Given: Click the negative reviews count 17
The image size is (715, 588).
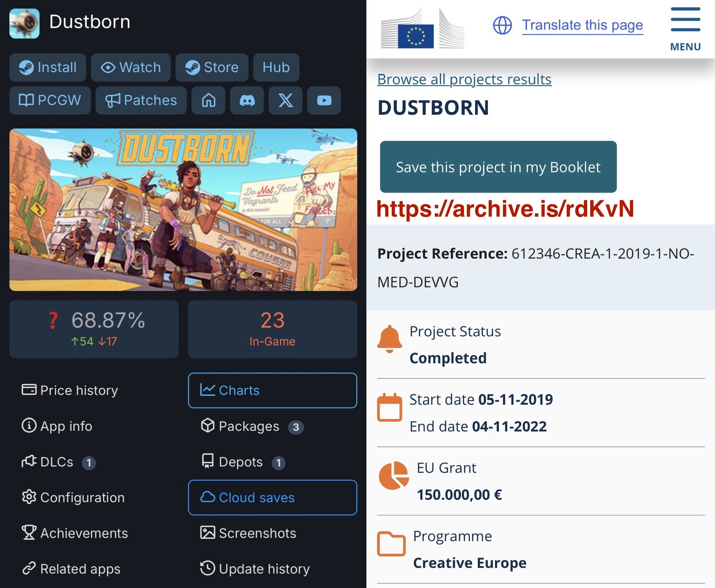Looking at the screenshot, I should pyautogui.click(x=108, y=341).
